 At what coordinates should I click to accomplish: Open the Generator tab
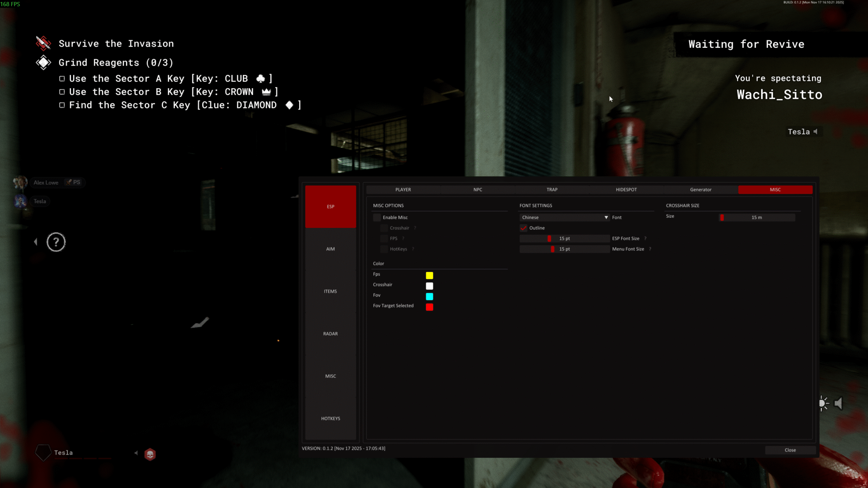[x=700, y=189]
